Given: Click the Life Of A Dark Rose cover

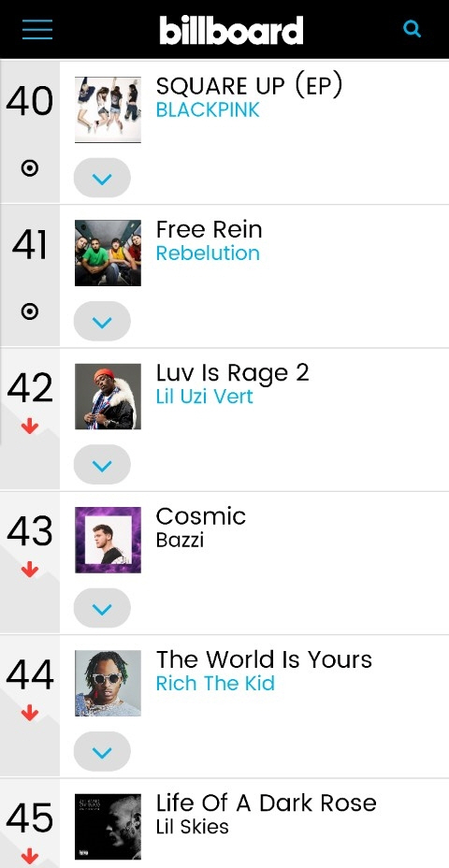Looking at the screenshot, I should pos(108,827).
